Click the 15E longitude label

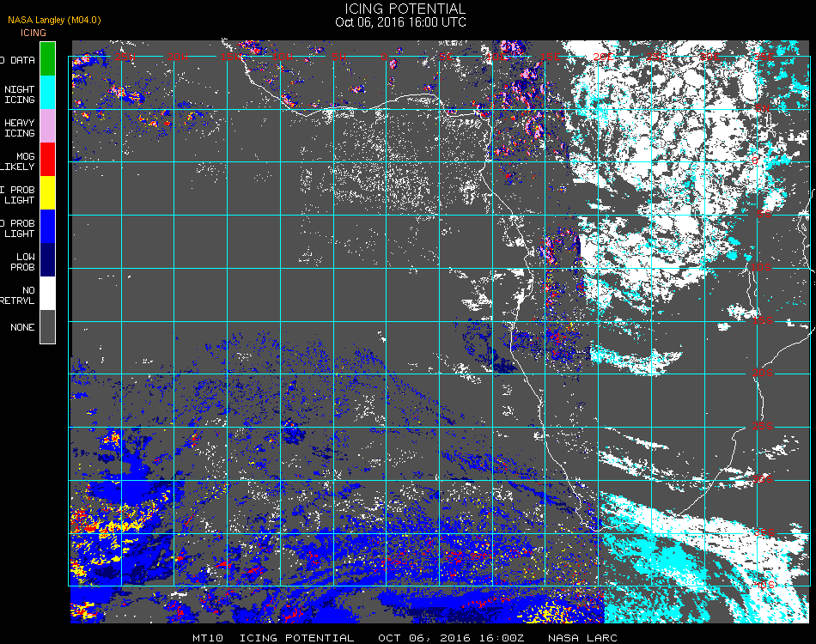click(x=550, y=56)
